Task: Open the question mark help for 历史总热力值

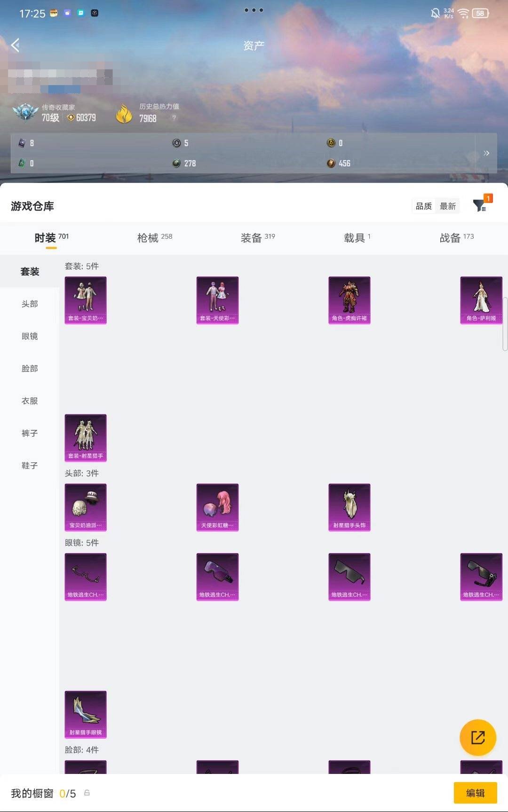Action: (174, 118)
